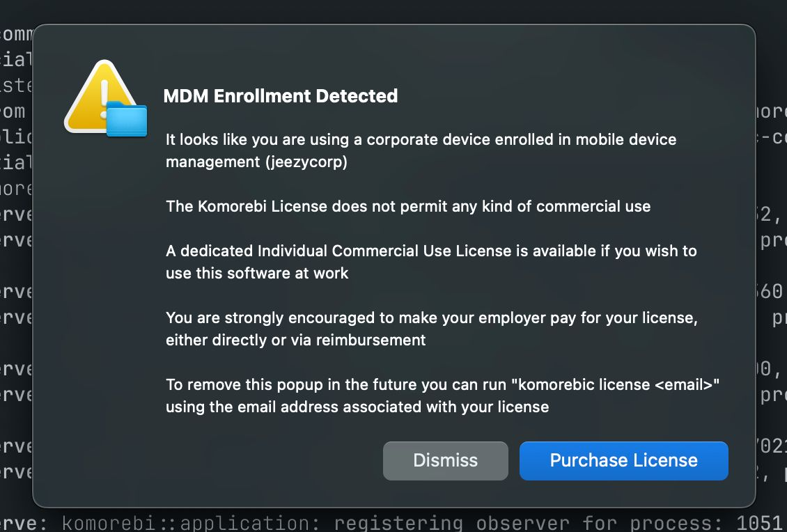
Task: Click the "strongly encouraged" employer pay sentence
Action: tap(431, 318)
